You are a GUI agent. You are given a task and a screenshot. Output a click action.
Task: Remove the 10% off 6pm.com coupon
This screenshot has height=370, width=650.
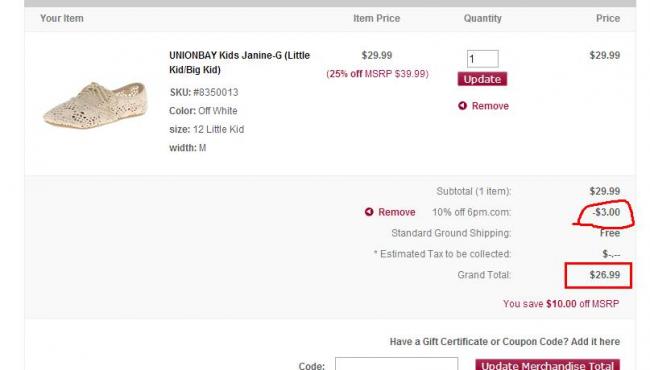point(396,212)
